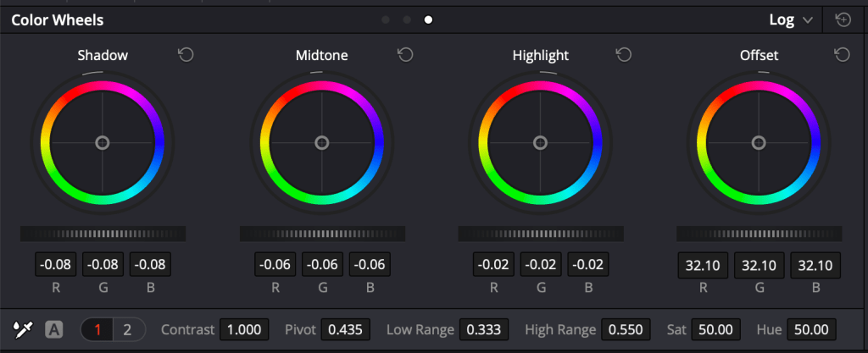
Task: Click the Shadow master wheel slider
Action: (103, 234)
